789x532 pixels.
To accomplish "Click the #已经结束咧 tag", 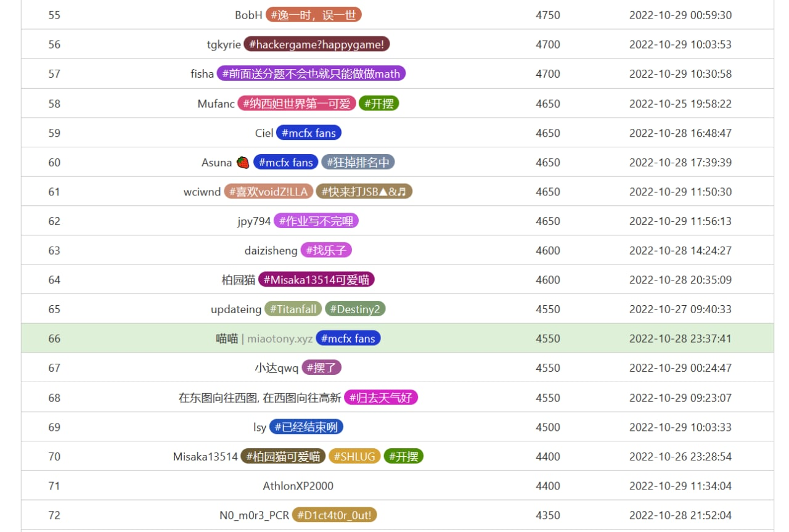I will click(x=306, y=427).
